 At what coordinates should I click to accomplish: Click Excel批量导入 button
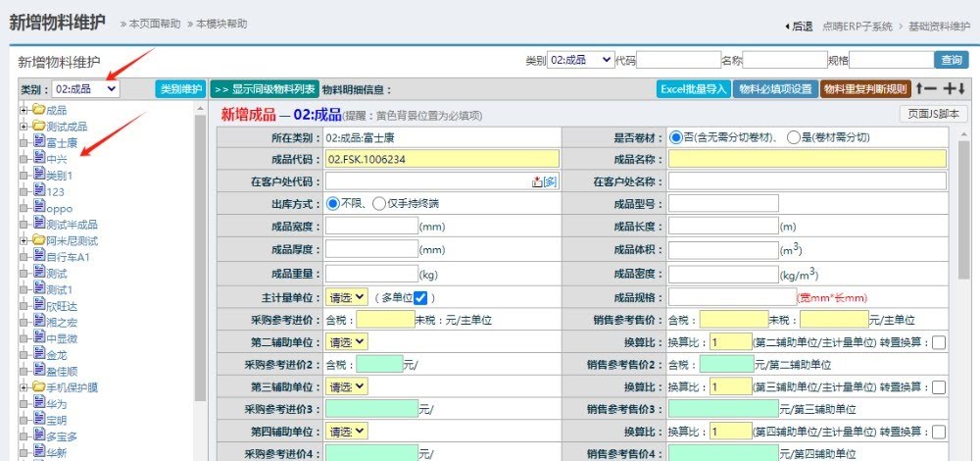pyautogui.click(x=694, y=89)
